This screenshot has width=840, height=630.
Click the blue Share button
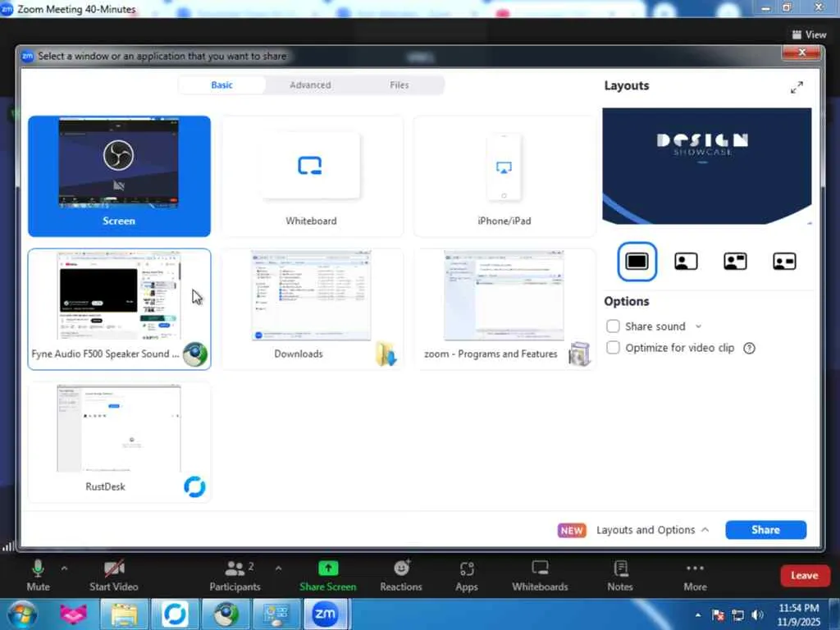coord(765,530)
